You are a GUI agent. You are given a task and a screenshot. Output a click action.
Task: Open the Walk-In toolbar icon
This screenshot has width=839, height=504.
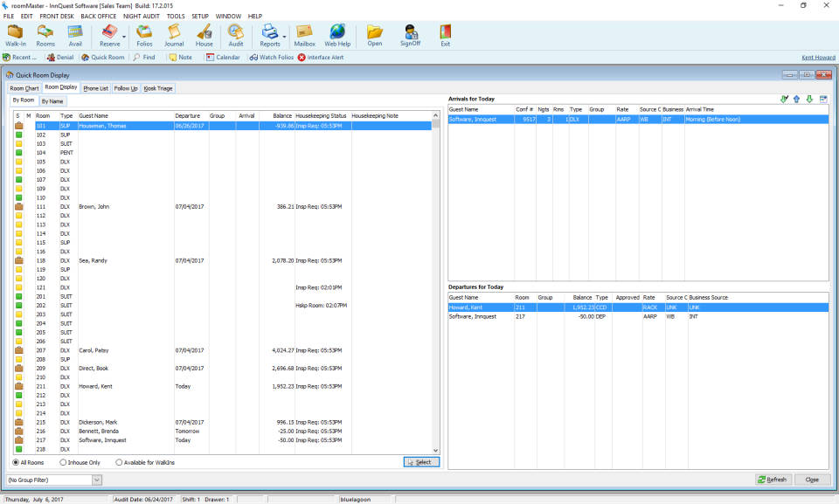point(16,35)
